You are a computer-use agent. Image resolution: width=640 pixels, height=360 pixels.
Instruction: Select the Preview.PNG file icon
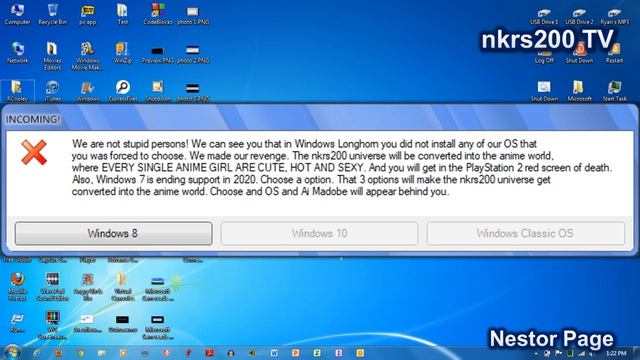158,55
